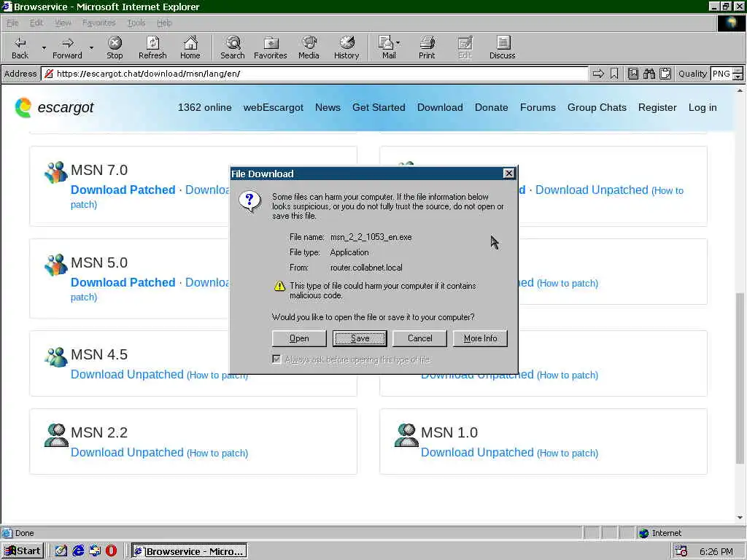Stop loading with the Stop icon
Image resolution: width=747 pixels, height=560 pixels.
pyautogui.click(x=115, y=47)
